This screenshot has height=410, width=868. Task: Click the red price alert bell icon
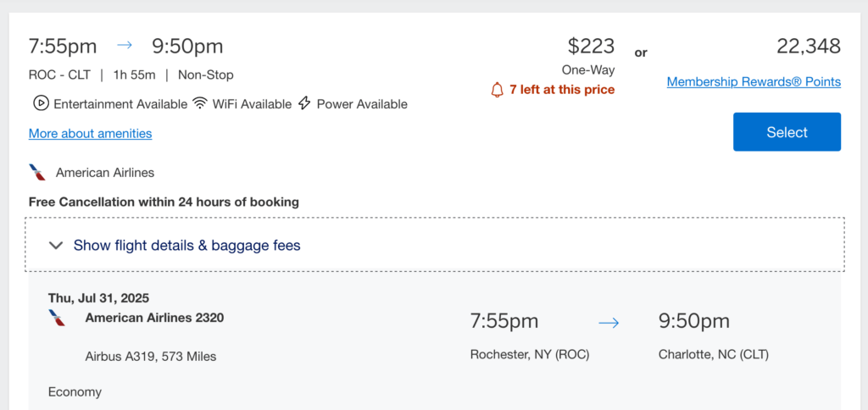tap(498, 90)
